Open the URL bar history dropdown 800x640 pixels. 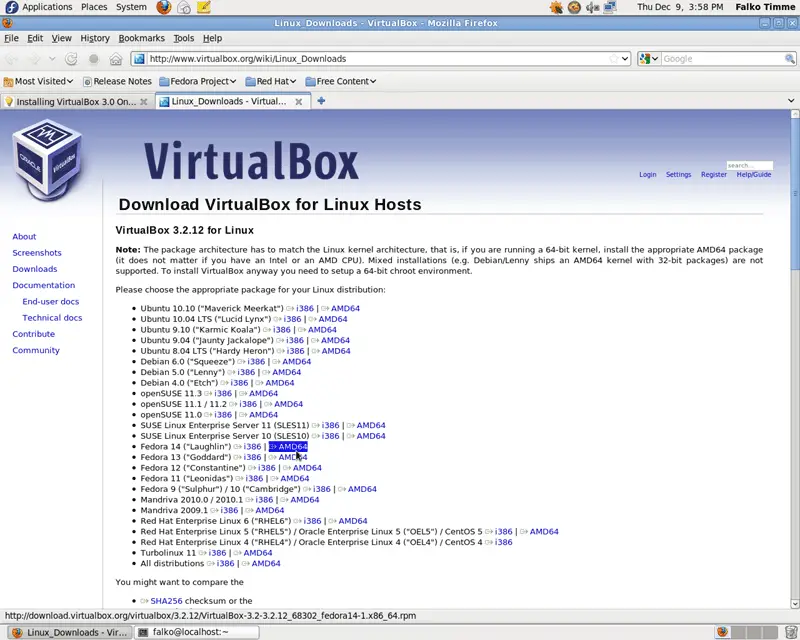pyautogui.click(x=625, y=59)
